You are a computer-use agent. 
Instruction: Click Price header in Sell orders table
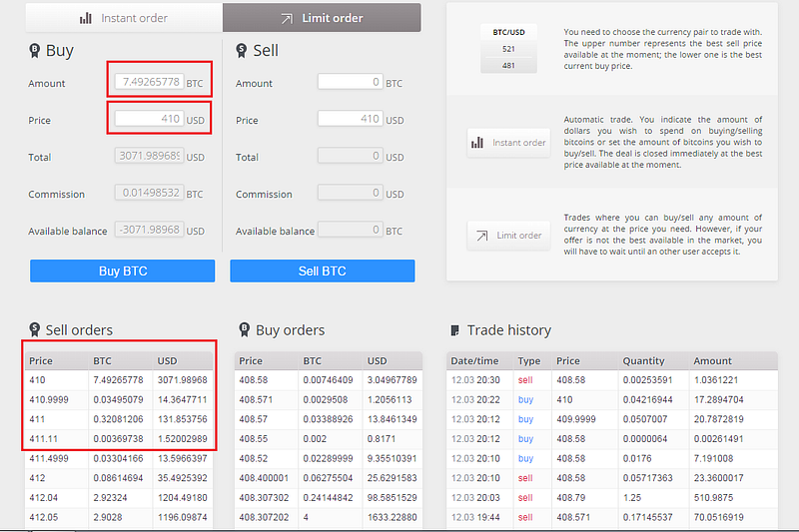pyautogui.click(x=41, y=361)
